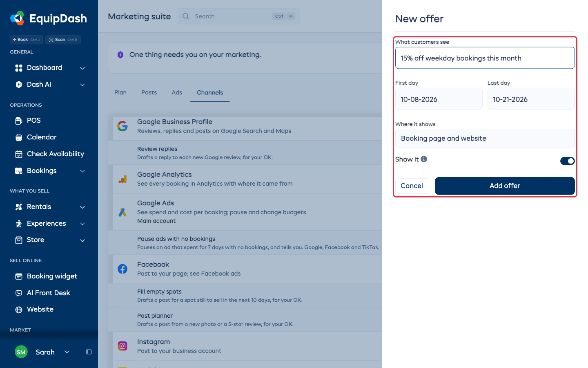Image resolution: width=588 pixels, height=368 pixels.
Task: Click the info icon beside Show it
Action: (424, 159)
